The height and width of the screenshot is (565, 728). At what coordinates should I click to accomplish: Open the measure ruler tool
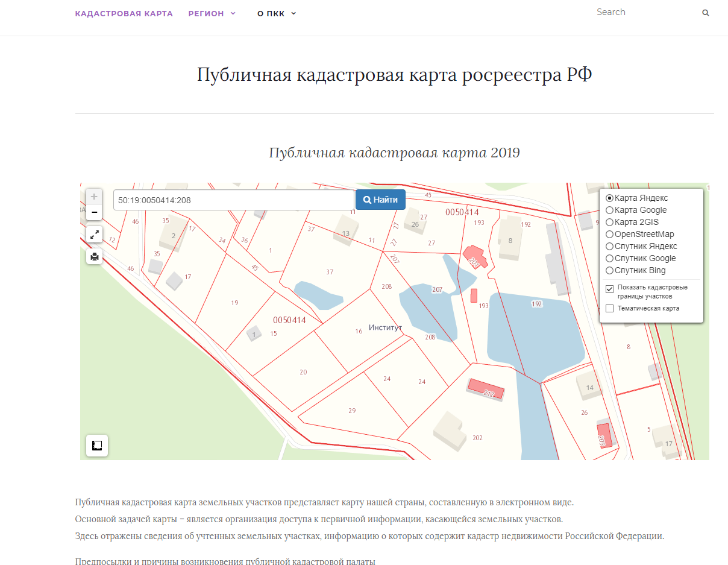click(x=97, y=446)
